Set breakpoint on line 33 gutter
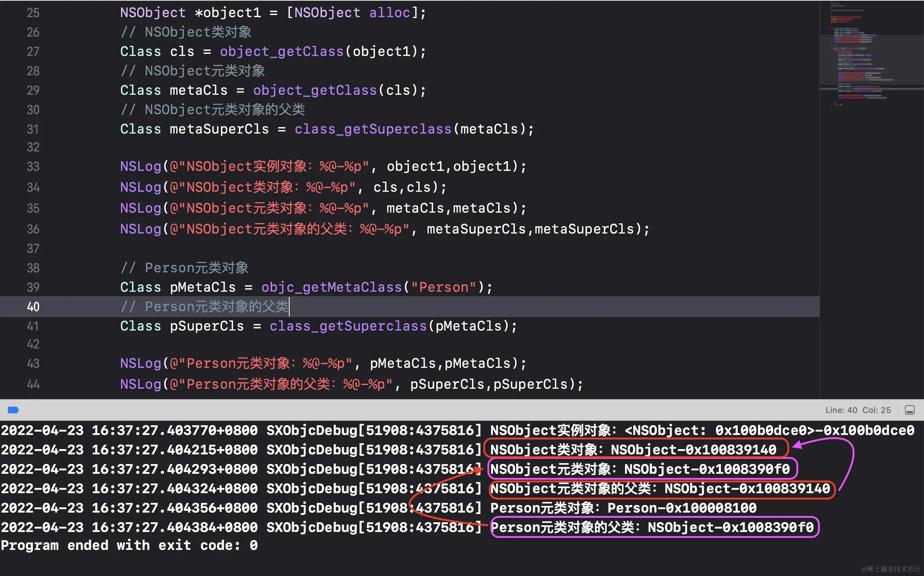 click(x=33, y=166)
